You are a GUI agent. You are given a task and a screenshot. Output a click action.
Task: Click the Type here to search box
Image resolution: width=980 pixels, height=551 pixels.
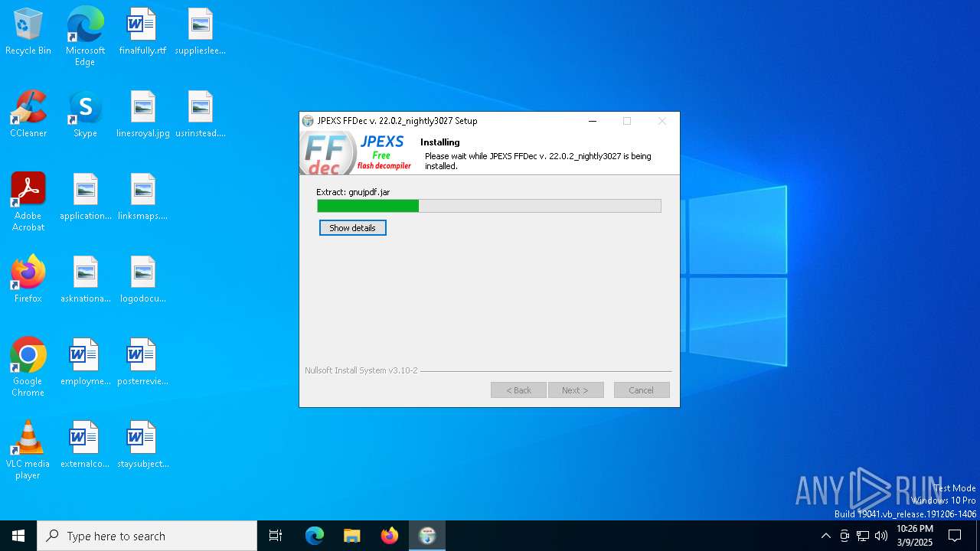147,536
